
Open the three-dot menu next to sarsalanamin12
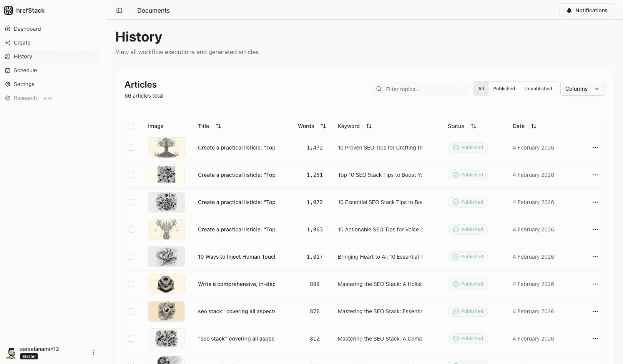coord(93,352)
